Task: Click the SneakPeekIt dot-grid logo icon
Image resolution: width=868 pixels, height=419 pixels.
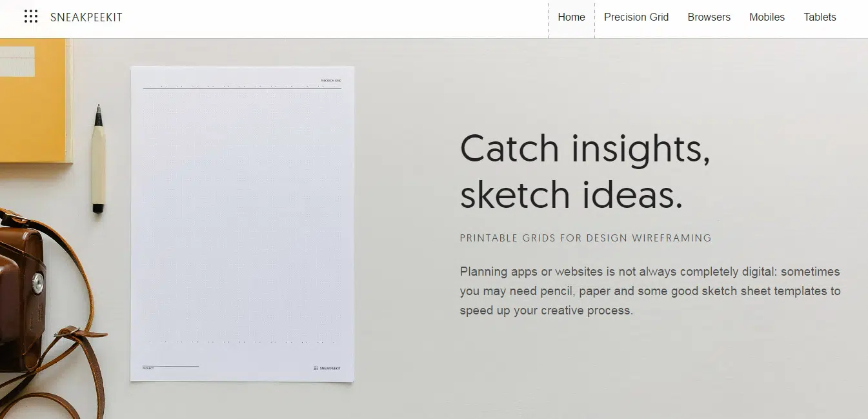Action: 31,17
